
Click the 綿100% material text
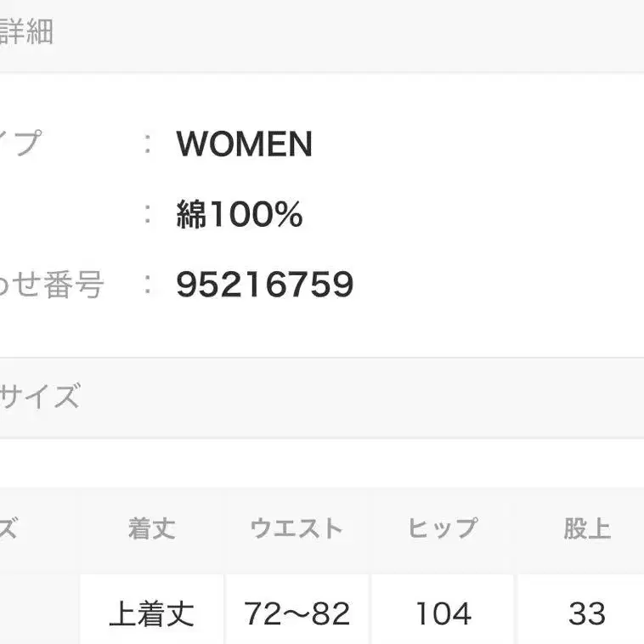pyautogui.click(x=240, y=215)
